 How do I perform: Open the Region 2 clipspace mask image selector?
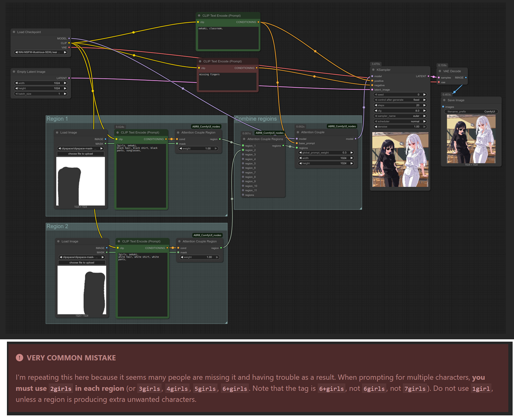tap(82, 257)
